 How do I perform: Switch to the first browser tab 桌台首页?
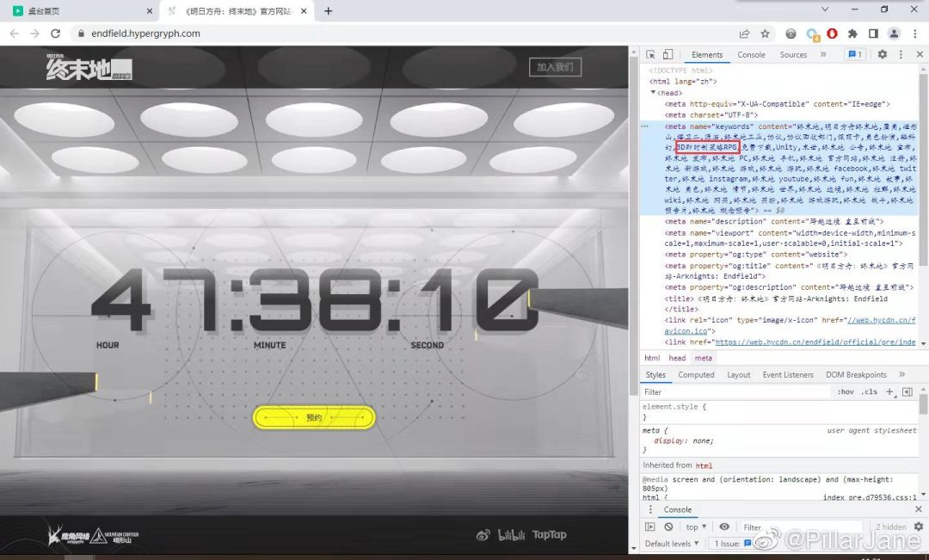(82, 10)
